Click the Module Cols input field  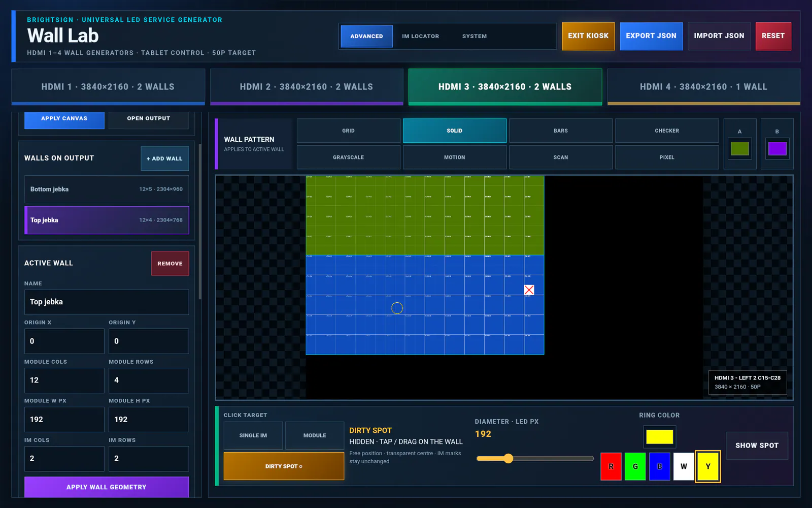64,380
